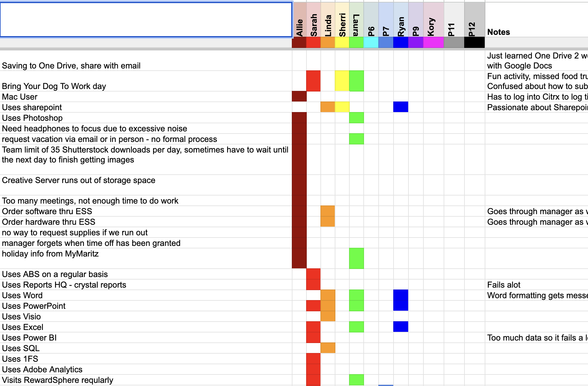This screenshot has width=588, height=386.
Task: Click Ryan's blue cell in Uses sharepoint row
Action: tap(401, 107)
